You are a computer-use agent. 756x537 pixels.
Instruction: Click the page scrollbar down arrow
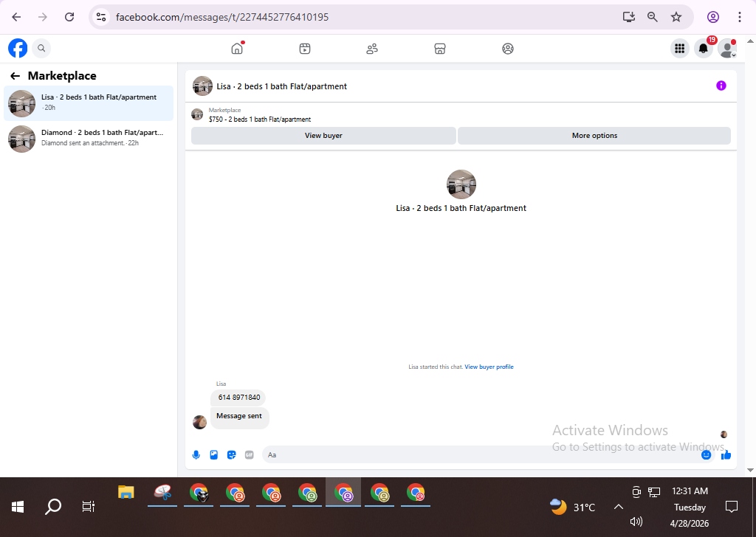coord(750,470)
